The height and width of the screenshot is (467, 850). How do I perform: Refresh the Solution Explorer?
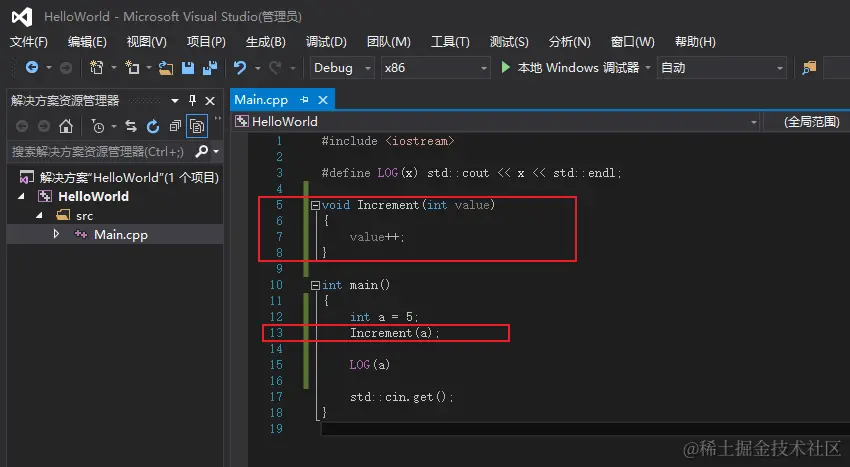click(x=153, y=126)
